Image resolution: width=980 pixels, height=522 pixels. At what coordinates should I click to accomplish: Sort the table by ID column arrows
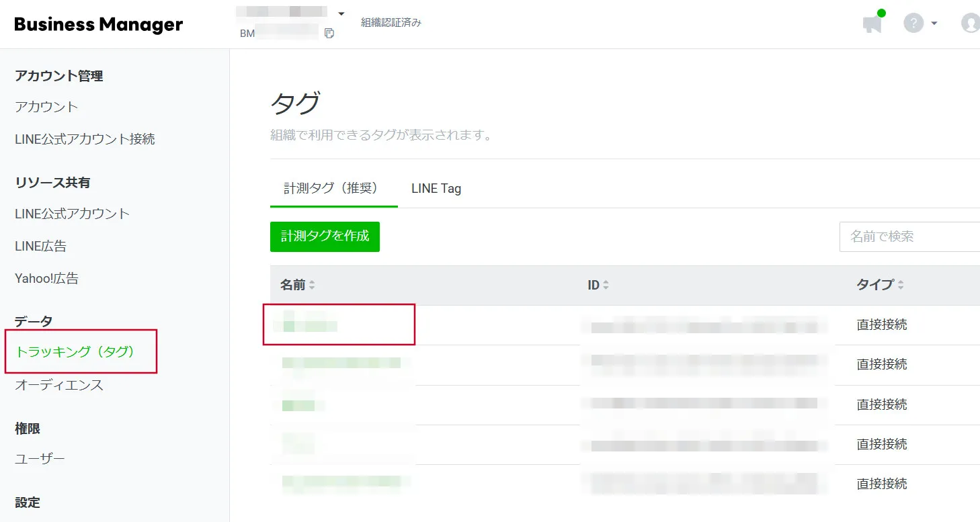(x=606, y=286)
